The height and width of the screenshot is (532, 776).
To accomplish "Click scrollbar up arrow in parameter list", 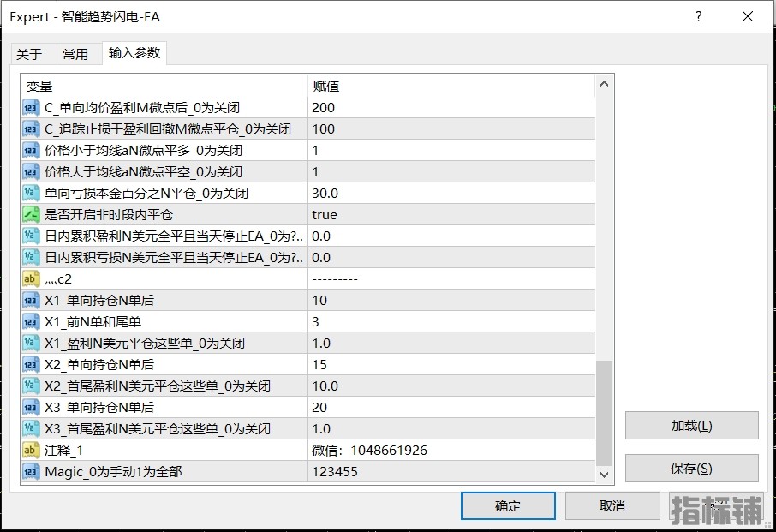I will [x=604, y=84].
